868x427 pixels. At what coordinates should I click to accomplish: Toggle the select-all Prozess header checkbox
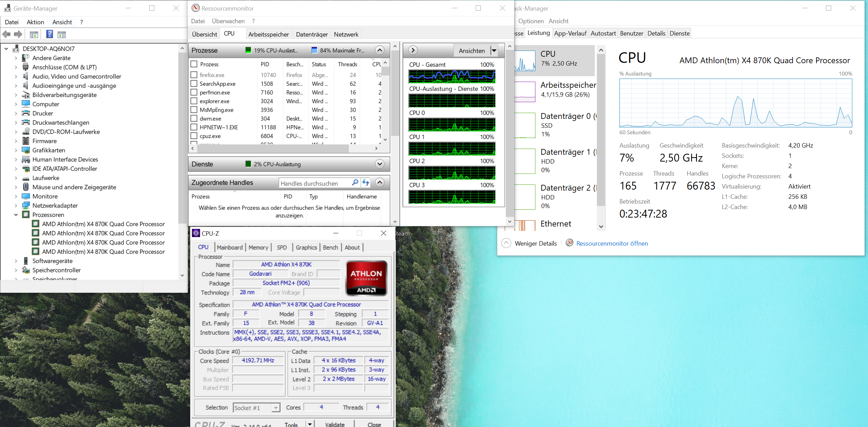point(194,64)
